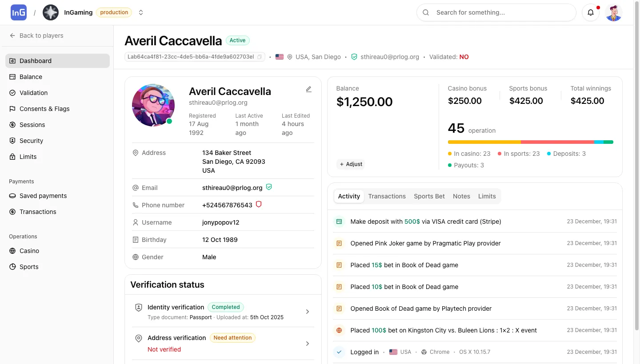This screenshot has height=364, width=640.
Task: Click the Adjust balance button
Action: (351, 164)
